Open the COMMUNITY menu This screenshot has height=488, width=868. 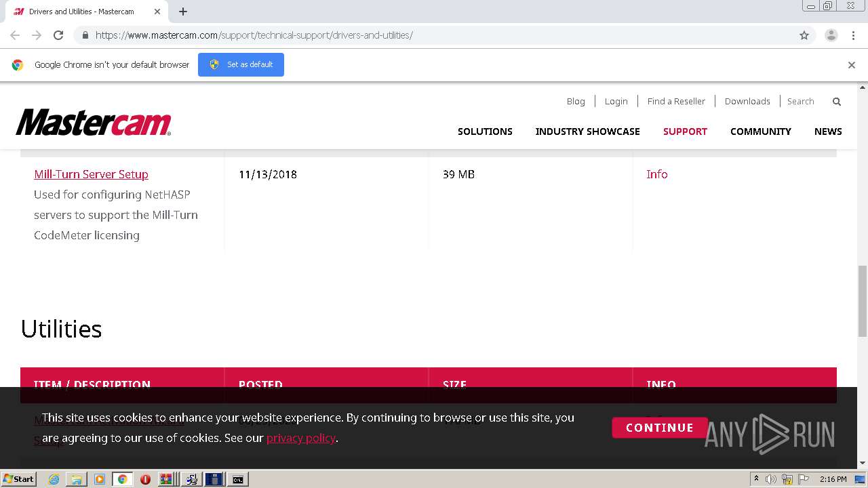pyautogui.click(x=761, y=131)
